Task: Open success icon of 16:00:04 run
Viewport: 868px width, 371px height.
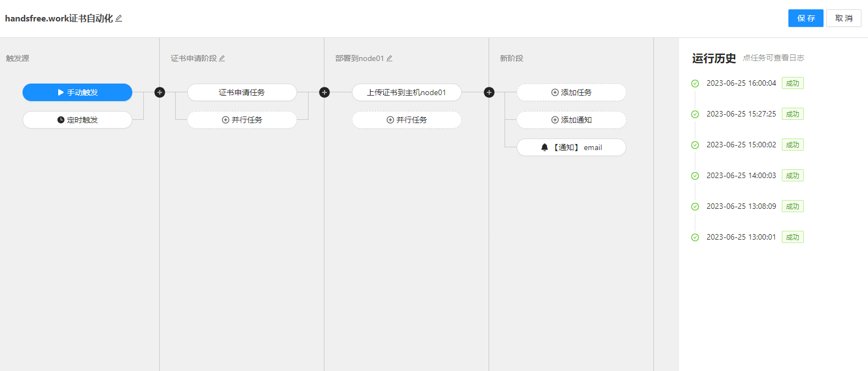Action: [x=695, y=84]
